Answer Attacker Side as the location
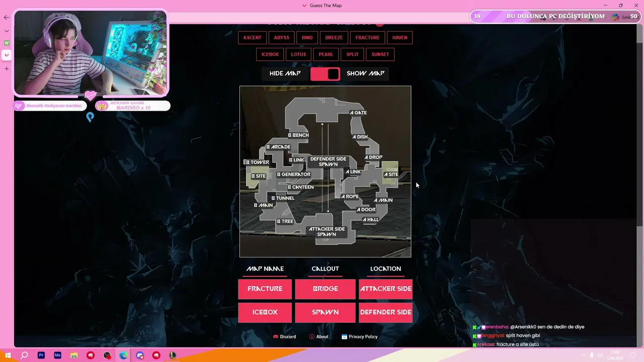 [385, 289]
